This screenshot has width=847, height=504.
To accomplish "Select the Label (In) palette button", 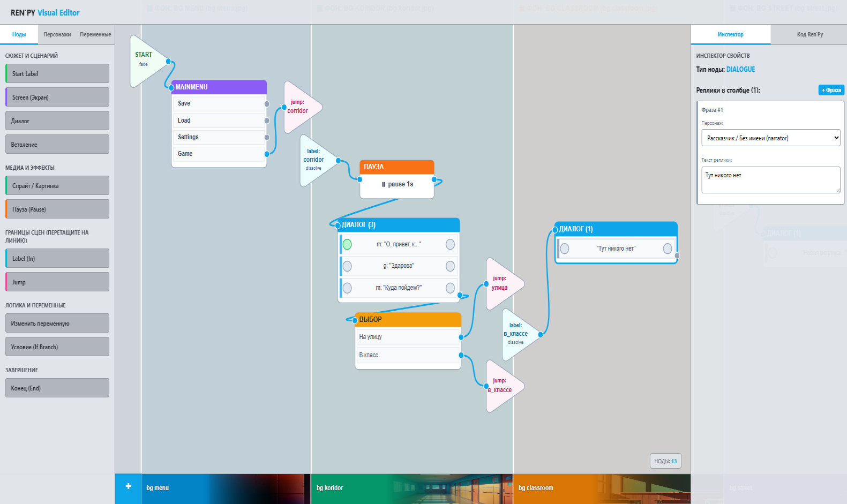I will coord(57,258).
